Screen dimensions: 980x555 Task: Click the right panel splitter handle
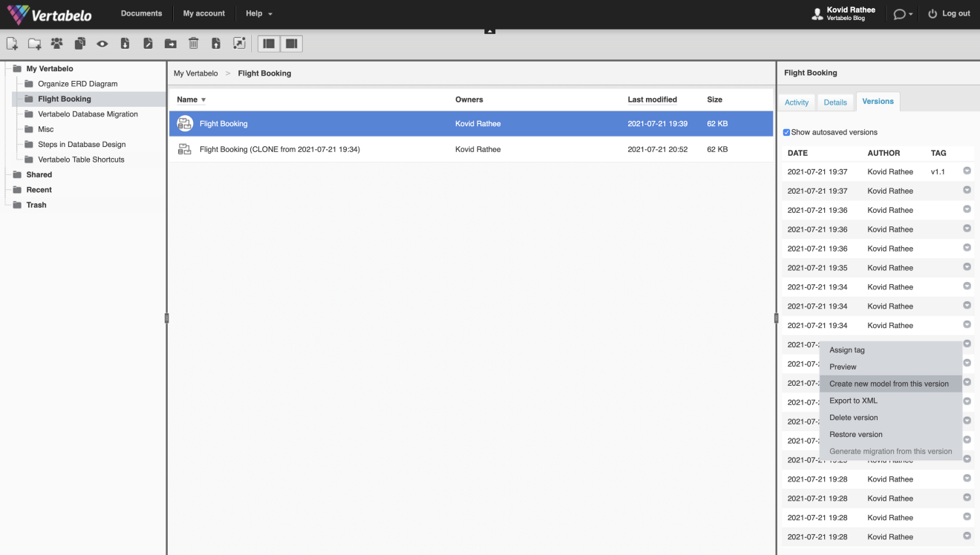pos(777,318)
